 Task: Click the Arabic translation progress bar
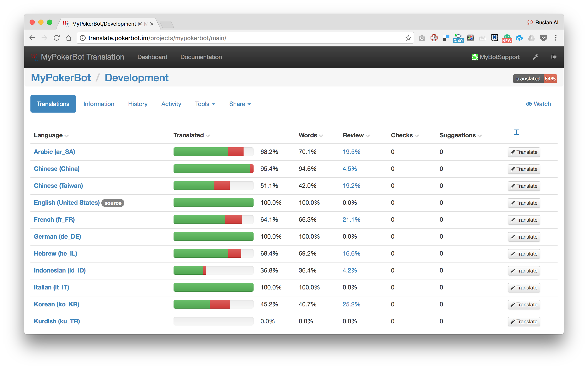tap(213, 152)
